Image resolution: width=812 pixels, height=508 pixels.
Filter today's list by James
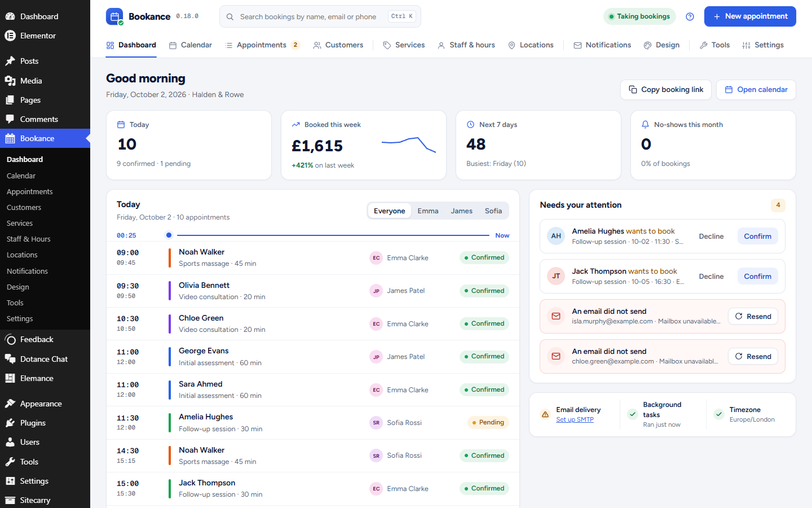461,211
